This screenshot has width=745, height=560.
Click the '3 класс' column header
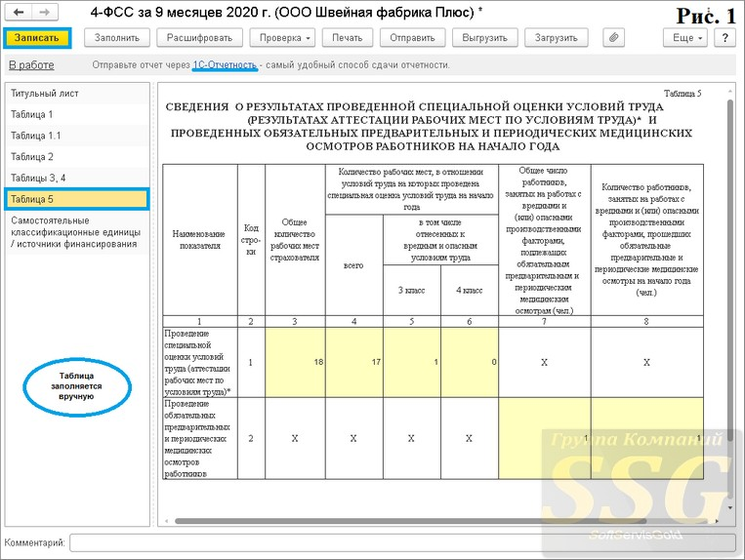(412, 290)
